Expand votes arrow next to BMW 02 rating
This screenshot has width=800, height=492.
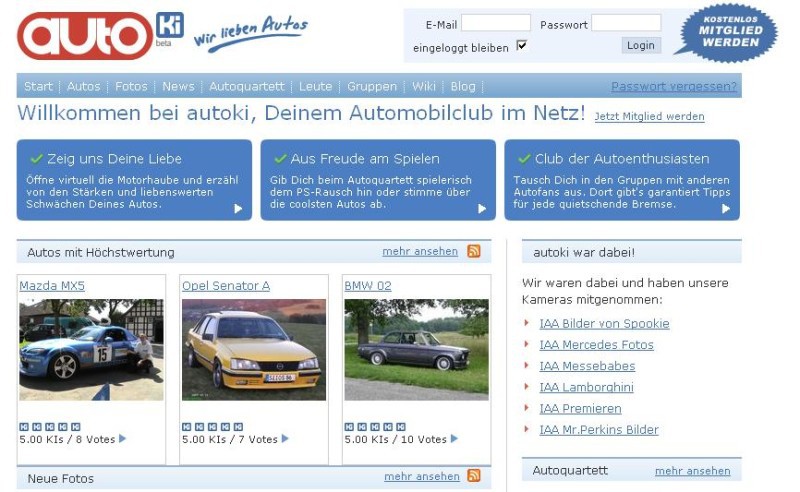point(454,439)
